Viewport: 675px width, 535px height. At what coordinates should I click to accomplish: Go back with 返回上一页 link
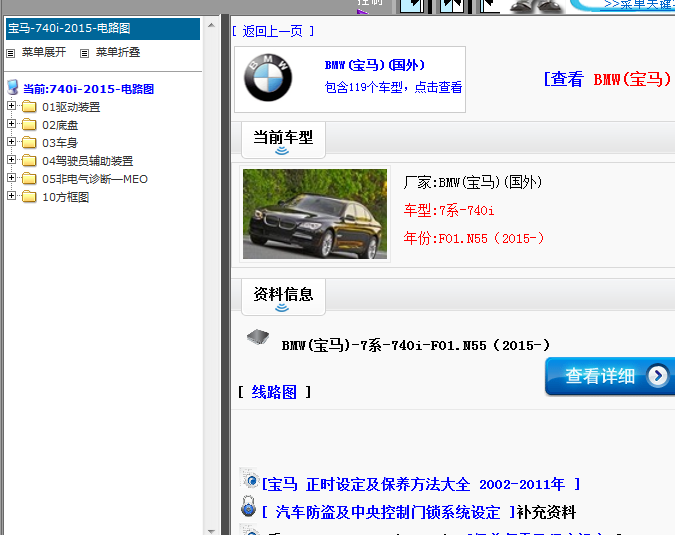click(273, 31)
